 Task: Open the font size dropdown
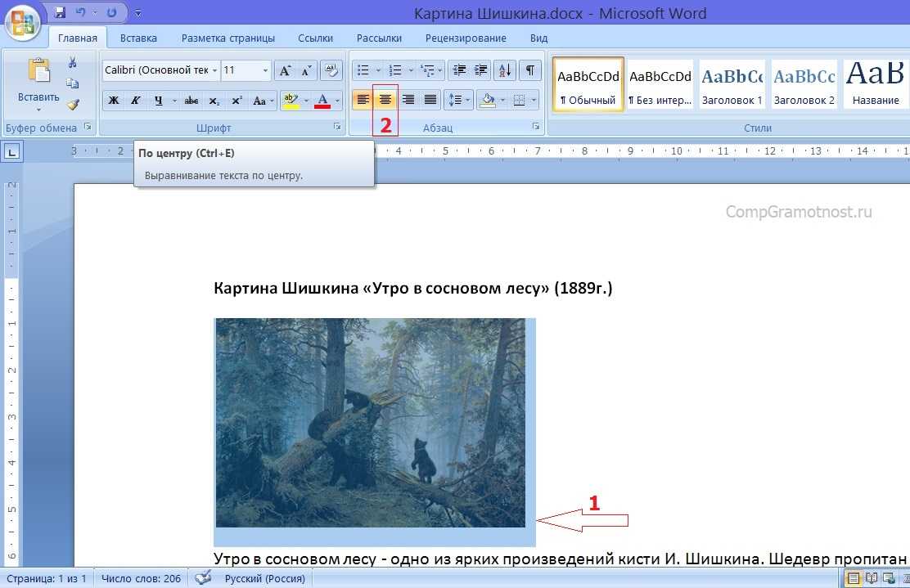click(265, 71)
